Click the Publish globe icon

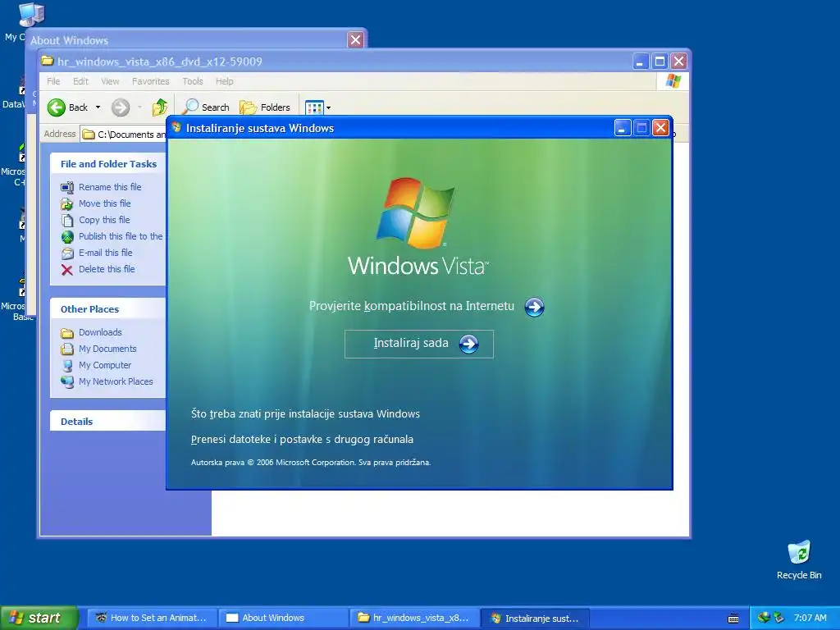(x=67, y=237)
